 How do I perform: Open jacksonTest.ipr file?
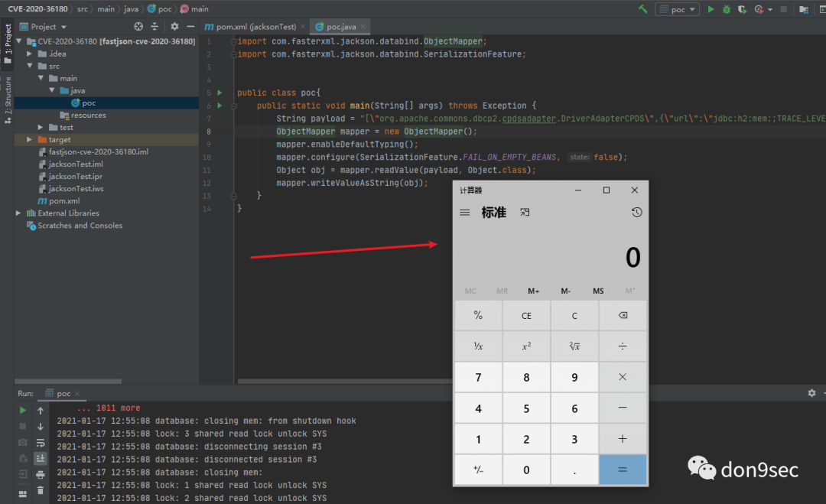(x=70, y=177)
